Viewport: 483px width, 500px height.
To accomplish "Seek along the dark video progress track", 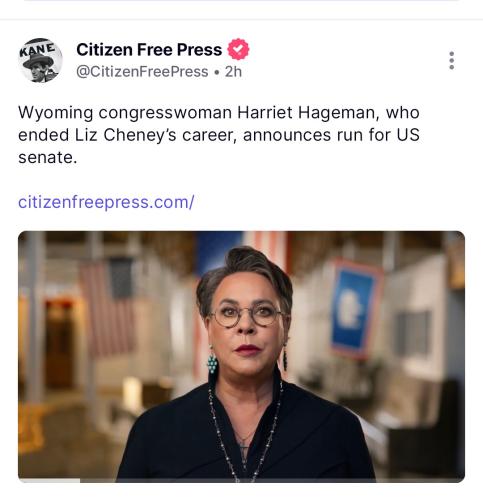I will coord(272,481).
